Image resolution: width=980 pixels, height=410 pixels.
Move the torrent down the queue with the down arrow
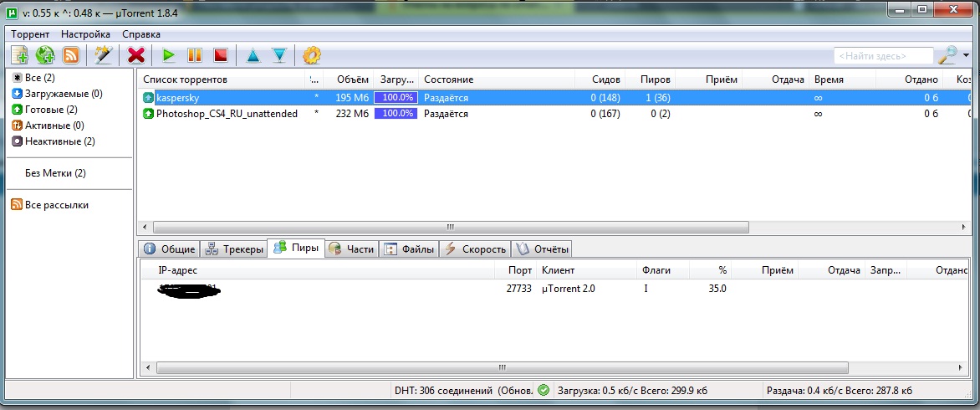[279, 55]
